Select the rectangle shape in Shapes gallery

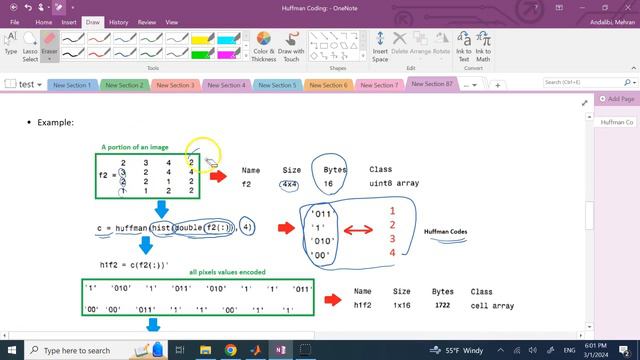click(x=324, y=46)
